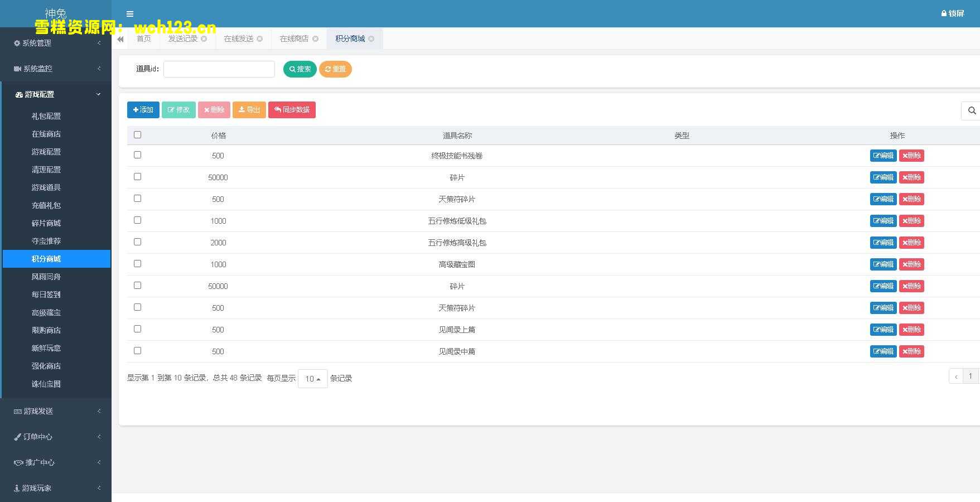Click the lock screen icon 锁屏
980x502 pixels.
click(x=952, y=13)
